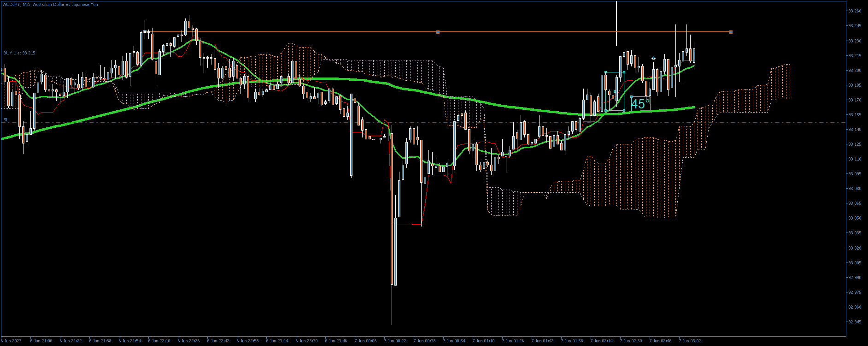Screen dimensions: 868x346
Task: Click the 93.155 price axis label
Action: pyautogui.click(x=855, y=114)
